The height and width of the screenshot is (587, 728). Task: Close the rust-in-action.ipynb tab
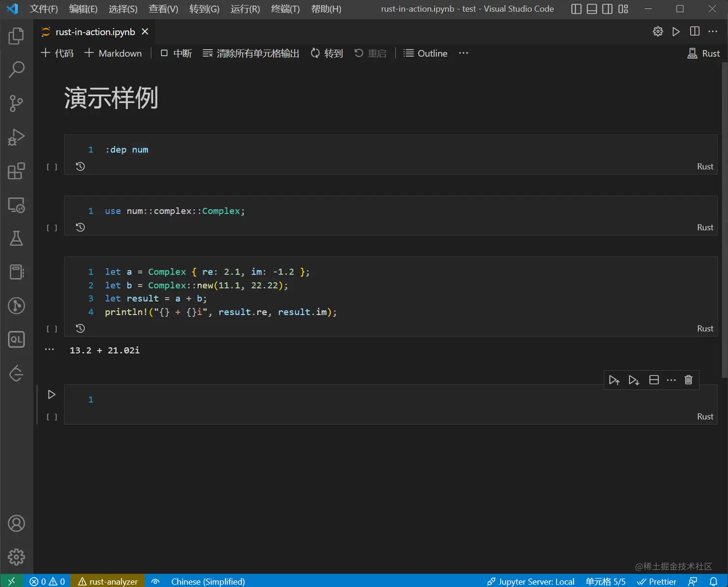pyautogui.click(x=145, y=32)
